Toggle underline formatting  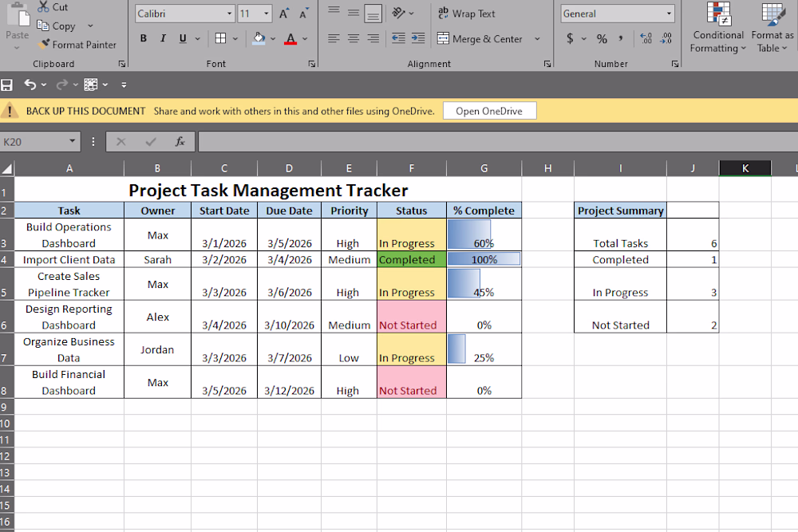(183, 38)
